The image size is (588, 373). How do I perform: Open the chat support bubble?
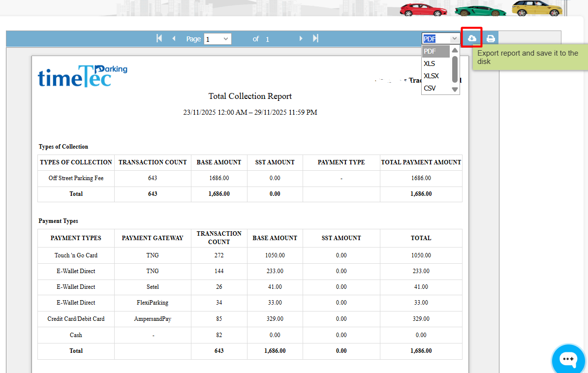pyautogui.click(x=568, y=359)
